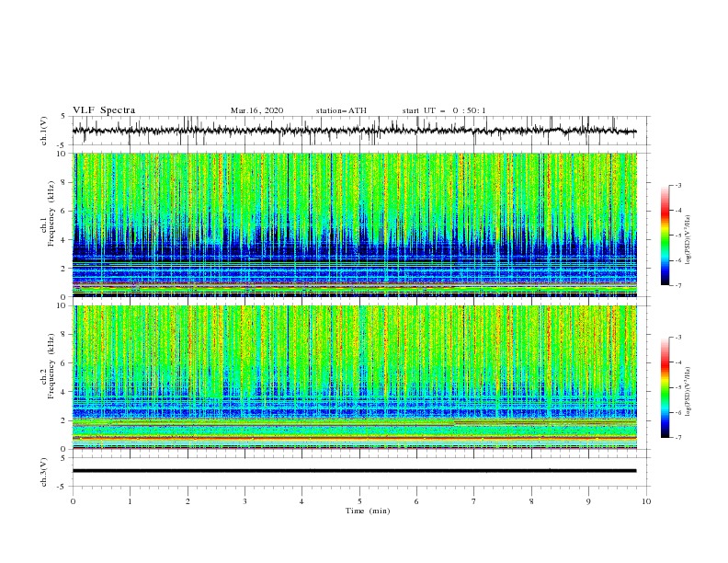
Task: Select the "start UT = 0 :50: 1" text
Action: pos(444,110)
